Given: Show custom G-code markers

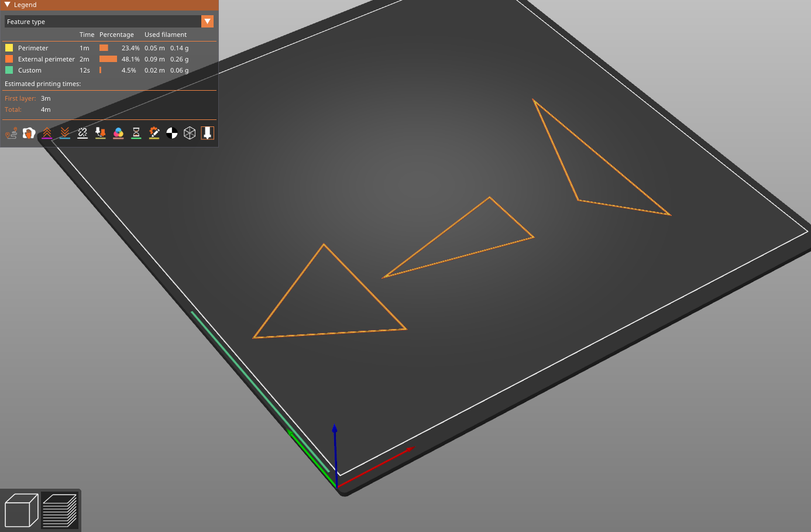Looking at the screenshot, I should (154, 133).
